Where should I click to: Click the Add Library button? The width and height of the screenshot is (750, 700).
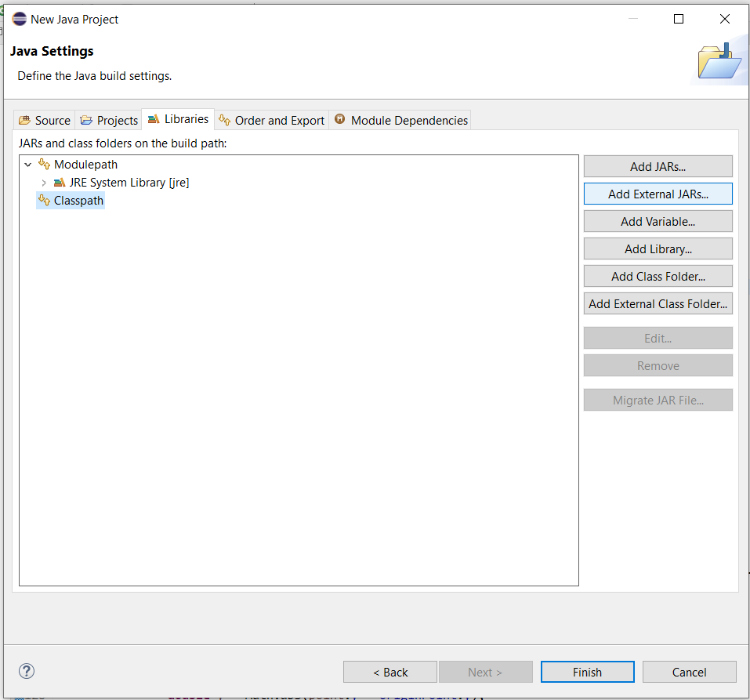coord(658,249)
